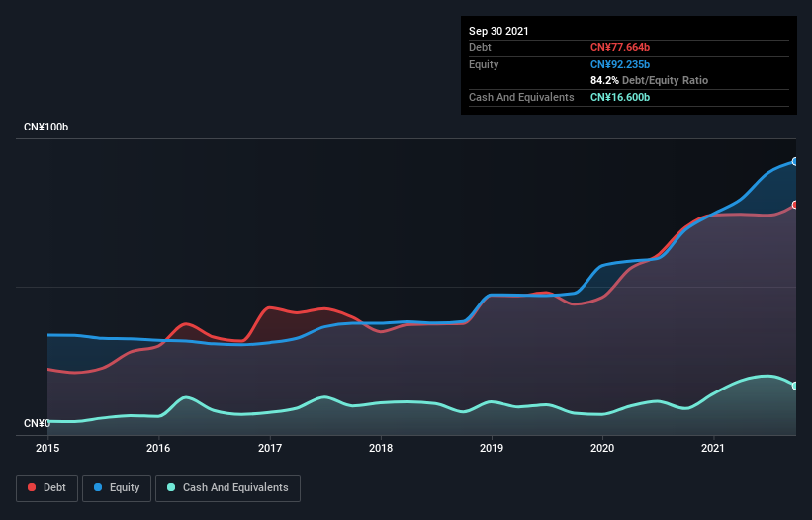
Task: Click Cash And Equivalents label in tooltip
Action: [521, 97]
